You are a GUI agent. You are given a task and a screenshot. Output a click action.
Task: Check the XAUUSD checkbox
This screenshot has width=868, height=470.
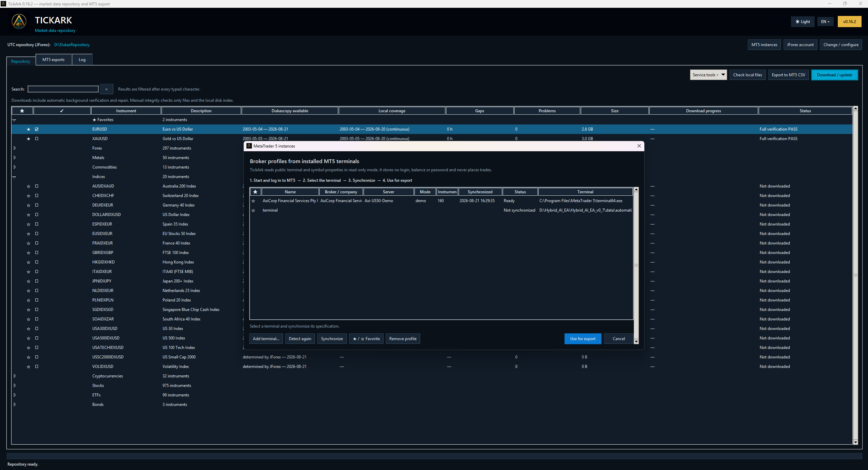[x=37, y=139]
